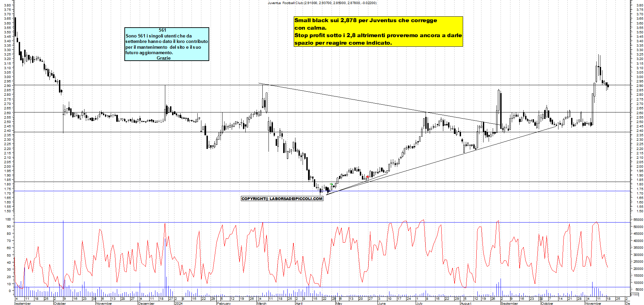Select the word 'Grazie' in the cyan box
This screenshot has height=305, width=644.
pyautogui.click(x=164, y=58)
